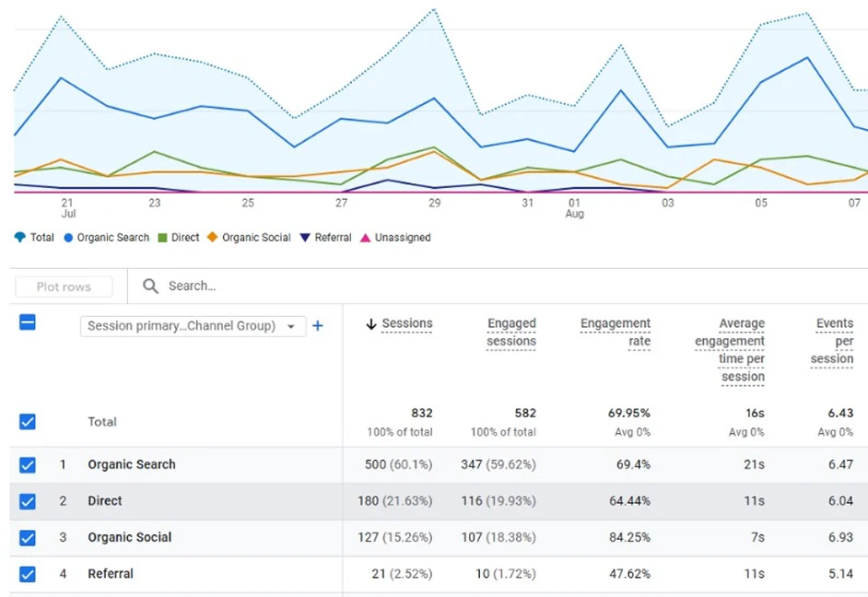868x597 pixels.
Task: Click the Referral legend triangle icon
Action: point(305,238)
